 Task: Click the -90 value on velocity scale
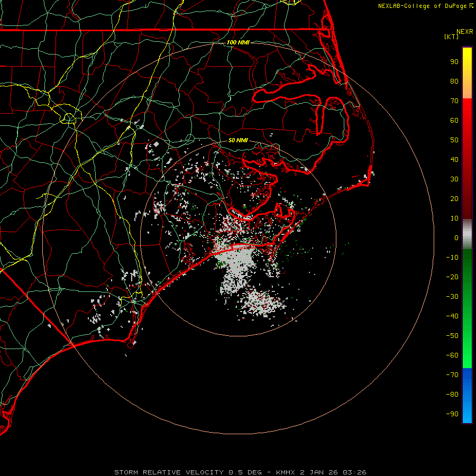click(452, 414)
